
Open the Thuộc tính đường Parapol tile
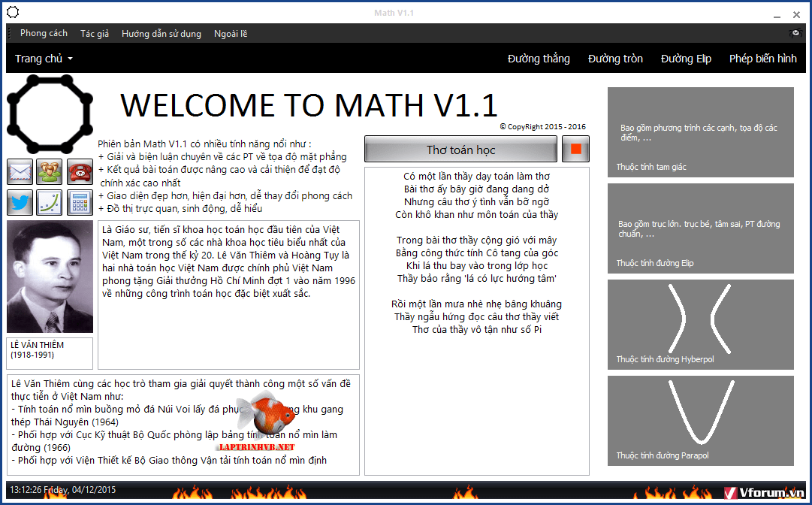(700, 421)
